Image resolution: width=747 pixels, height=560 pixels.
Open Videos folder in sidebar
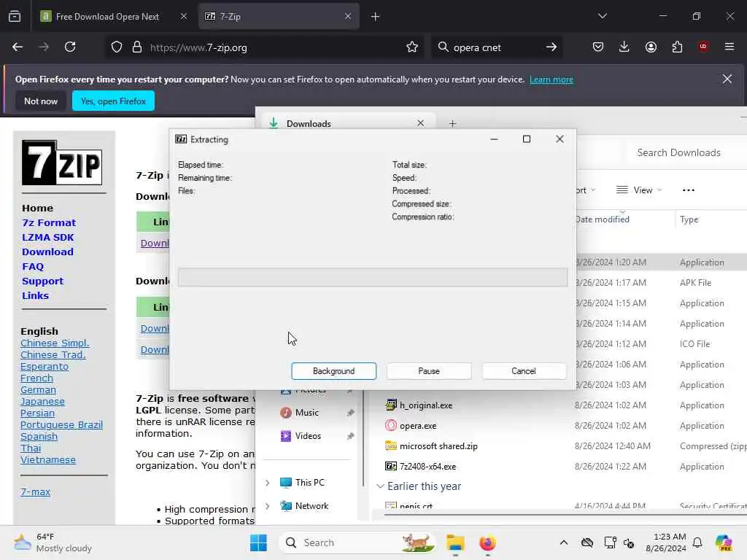pyautogui.click(x=308, y=436)
